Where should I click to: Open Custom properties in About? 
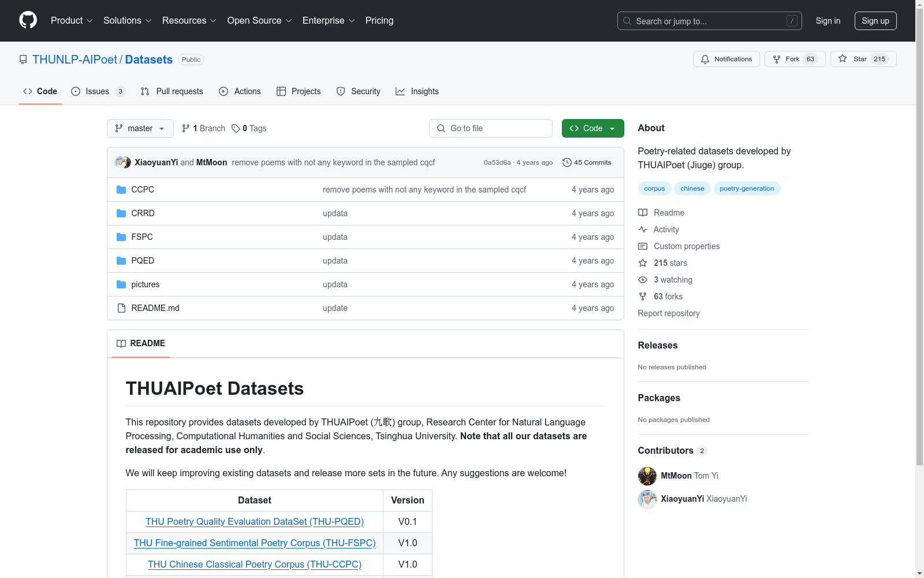point(679,246)
